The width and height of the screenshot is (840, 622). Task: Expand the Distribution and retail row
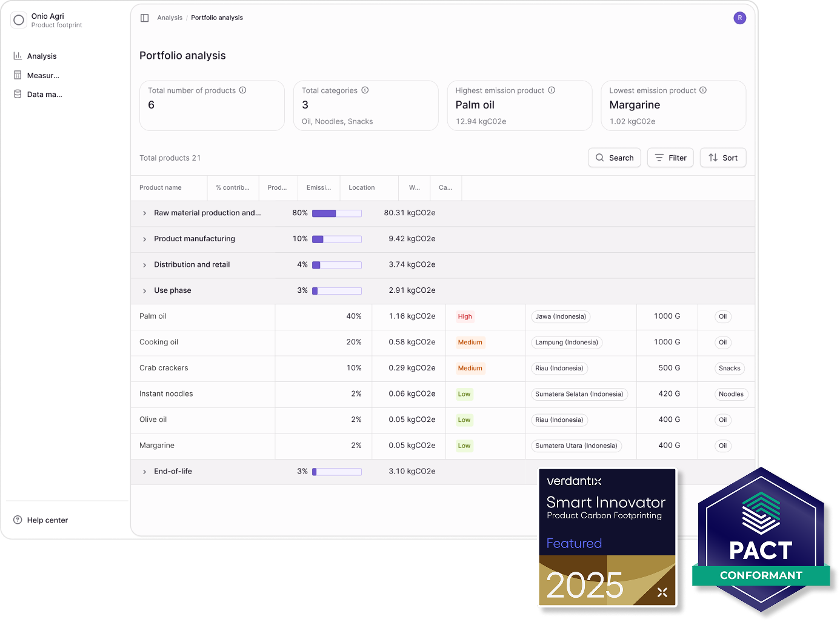[144, 265]
